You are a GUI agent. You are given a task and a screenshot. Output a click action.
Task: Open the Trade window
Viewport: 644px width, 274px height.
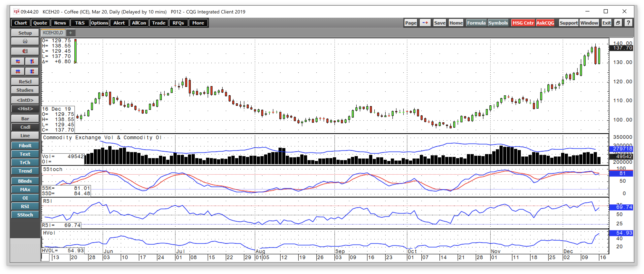tap(159, 23)
